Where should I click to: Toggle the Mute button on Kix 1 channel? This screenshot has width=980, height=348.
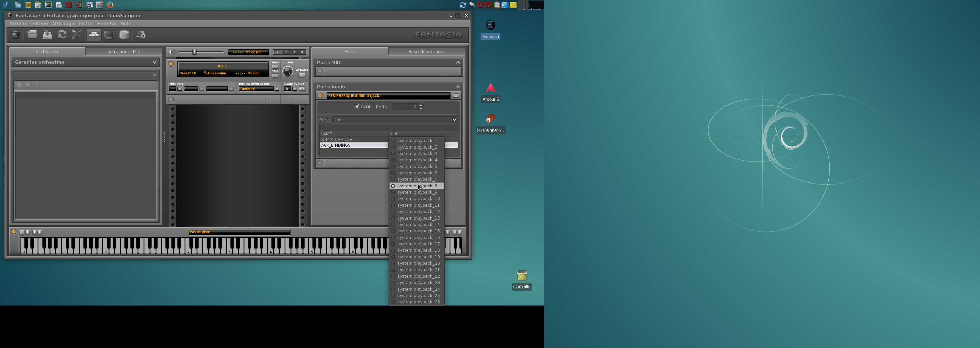tap(275, 67)
